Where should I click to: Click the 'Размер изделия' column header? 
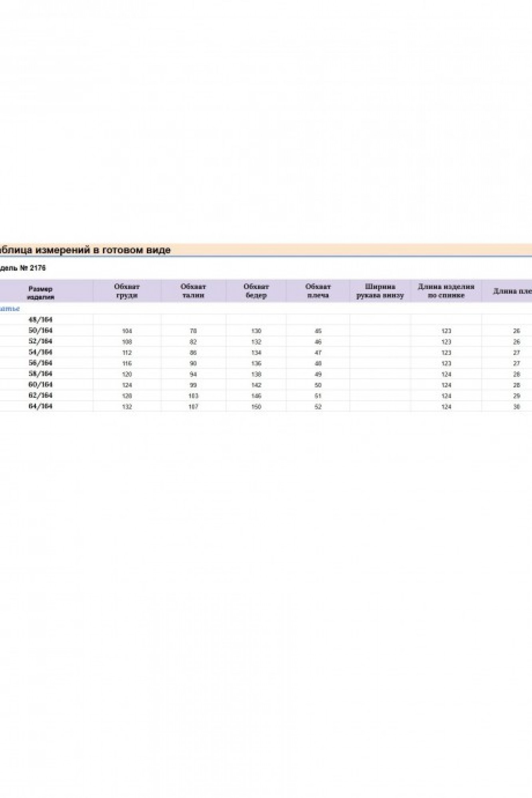click(41, 293)
